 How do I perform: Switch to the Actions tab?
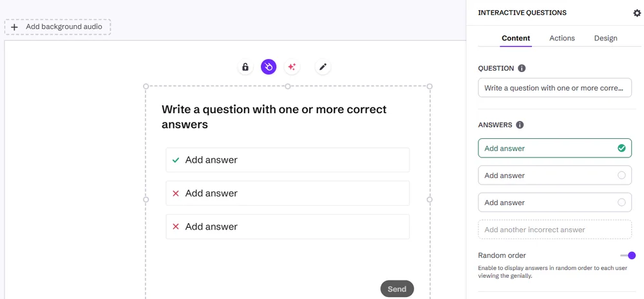(562, 38)
